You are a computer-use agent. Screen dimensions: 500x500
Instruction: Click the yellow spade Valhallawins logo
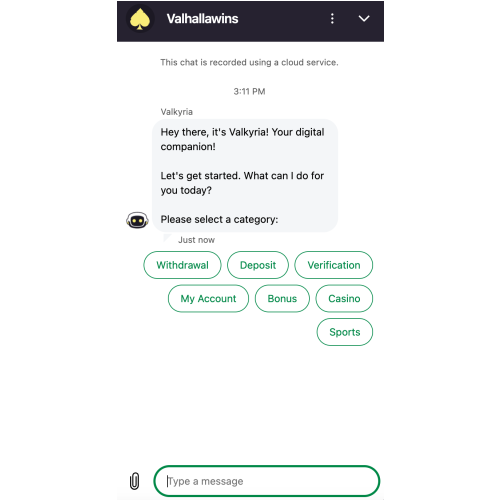[x=140, y=19]
